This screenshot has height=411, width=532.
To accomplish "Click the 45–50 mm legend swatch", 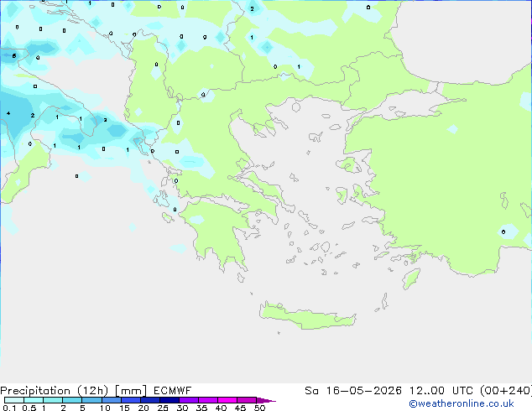I will [x=247, y=400].
